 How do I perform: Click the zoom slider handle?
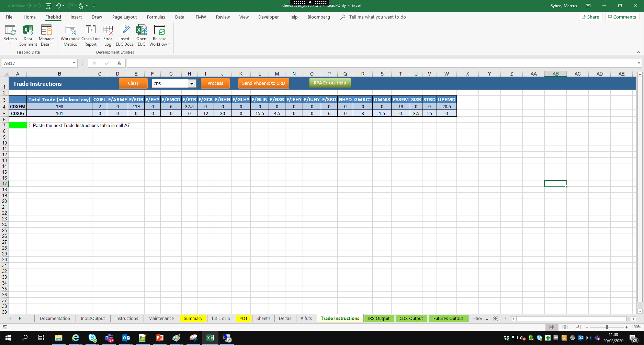point(607,327)
